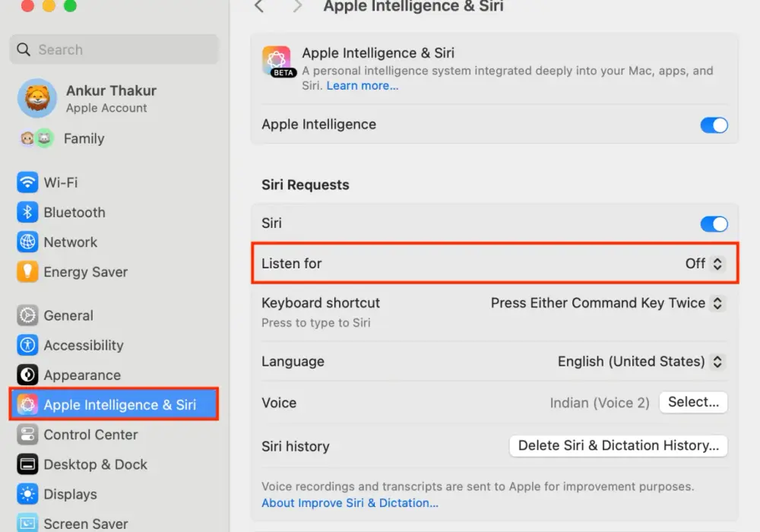The image size is (760, 532).
Task: Click the Wi-Fi icon in sidebar
Action: point(27,182)
